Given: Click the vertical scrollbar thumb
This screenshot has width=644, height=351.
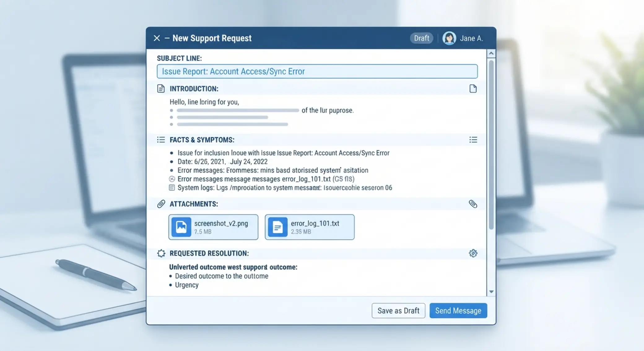Looking at the screenshot, I should coord(491,145).
